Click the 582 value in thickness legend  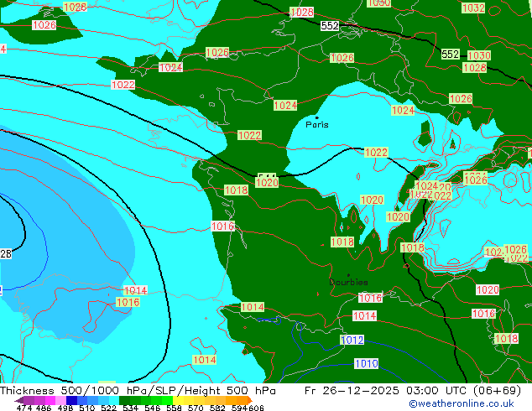(x=215, y=408)
